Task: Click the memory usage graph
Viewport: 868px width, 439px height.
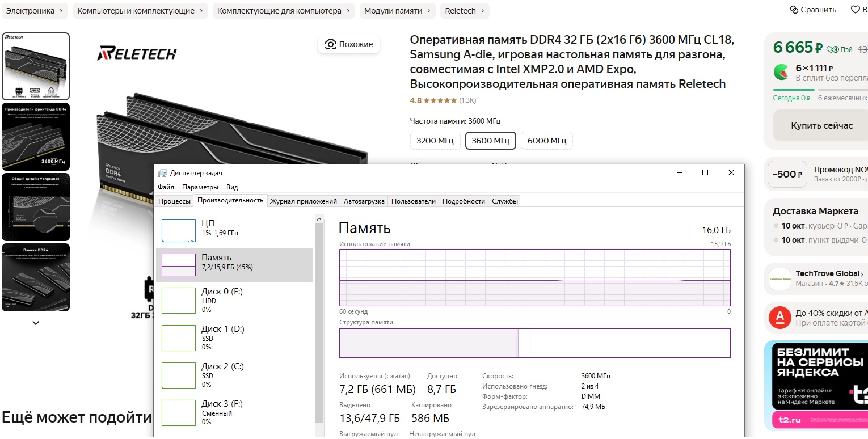Action: (x=534, y=277)
